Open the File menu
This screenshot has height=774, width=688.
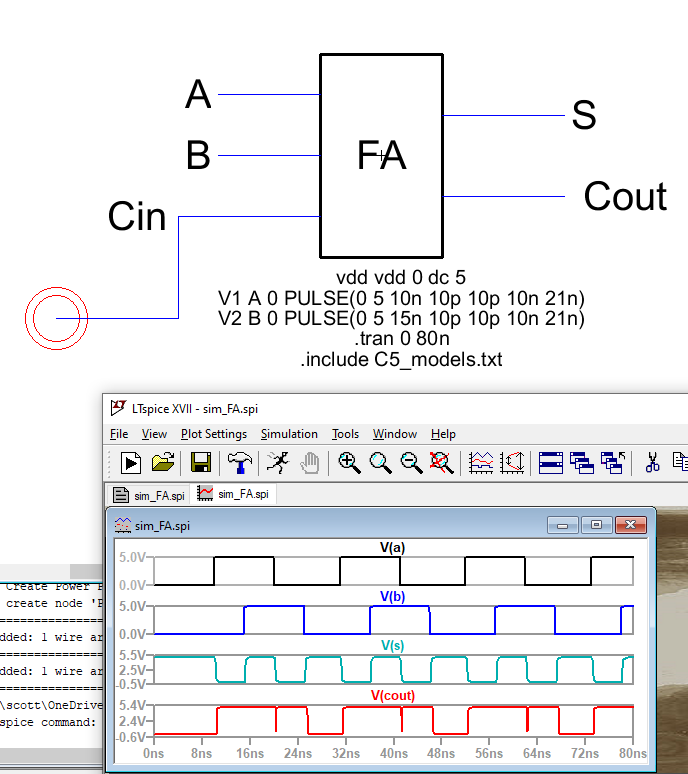[119, 434]
